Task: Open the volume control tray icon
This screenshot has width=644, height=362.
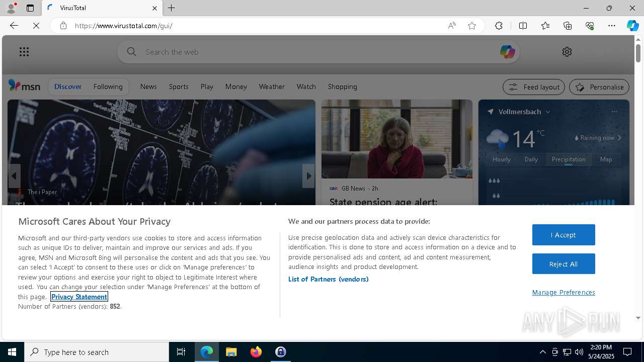Action: 579,352
